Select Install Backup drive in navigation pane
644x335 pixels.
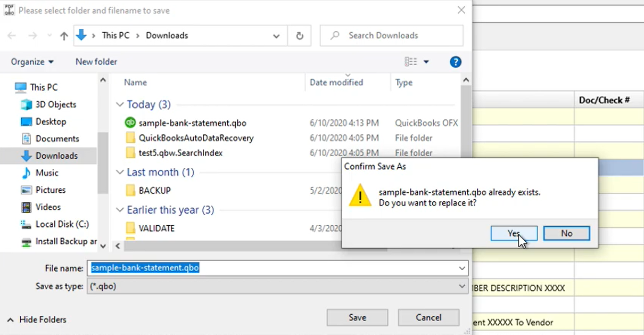click(66, 241)
